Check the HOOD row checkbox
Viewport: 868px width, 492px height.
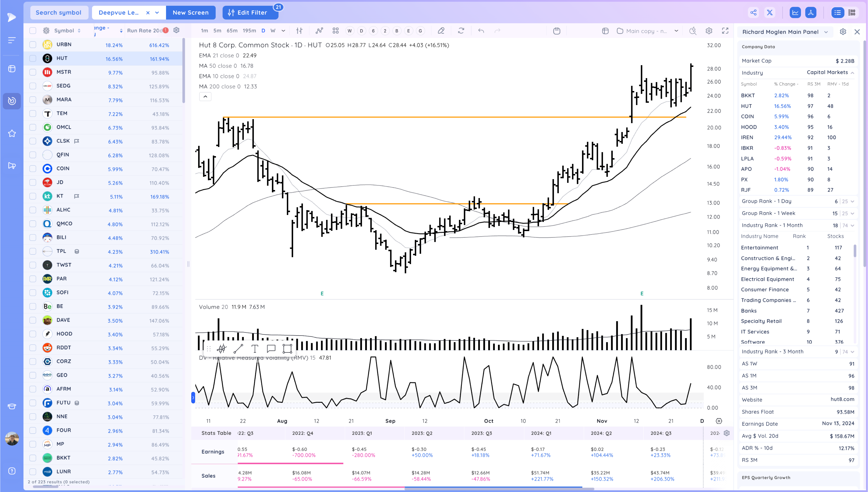[x=33, y=334]
